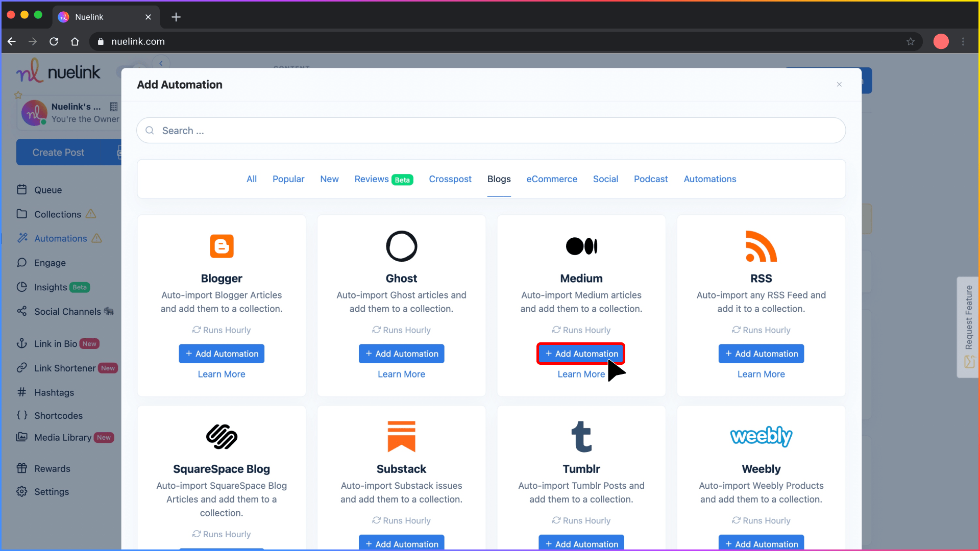Viewport: 980px width, 551px height.
Task: Click the automation Search field
Action: click(491, 131)
